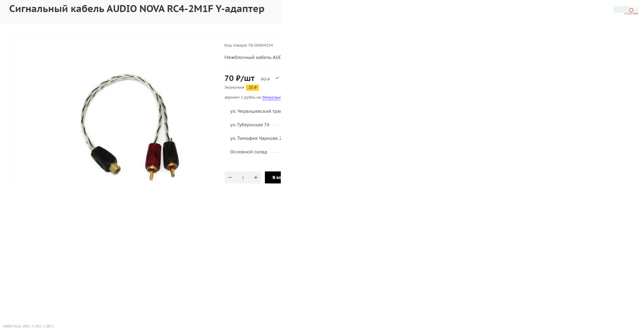Image resolution: width=644 pixels, height=329 pixels.
Task: Select the ул. Тимофея Чаркова store
Action: tap(256, 138)
